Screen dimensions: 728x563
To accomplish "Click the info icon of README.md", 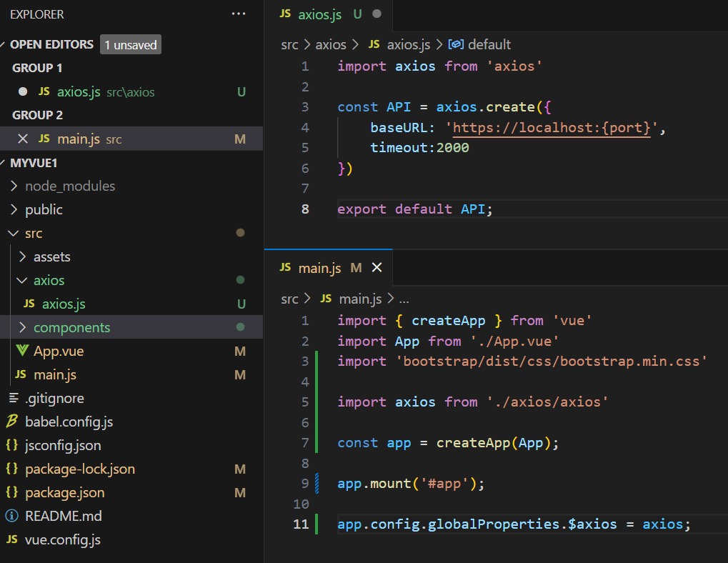I will pyautogui.click(x=11, y=516).
